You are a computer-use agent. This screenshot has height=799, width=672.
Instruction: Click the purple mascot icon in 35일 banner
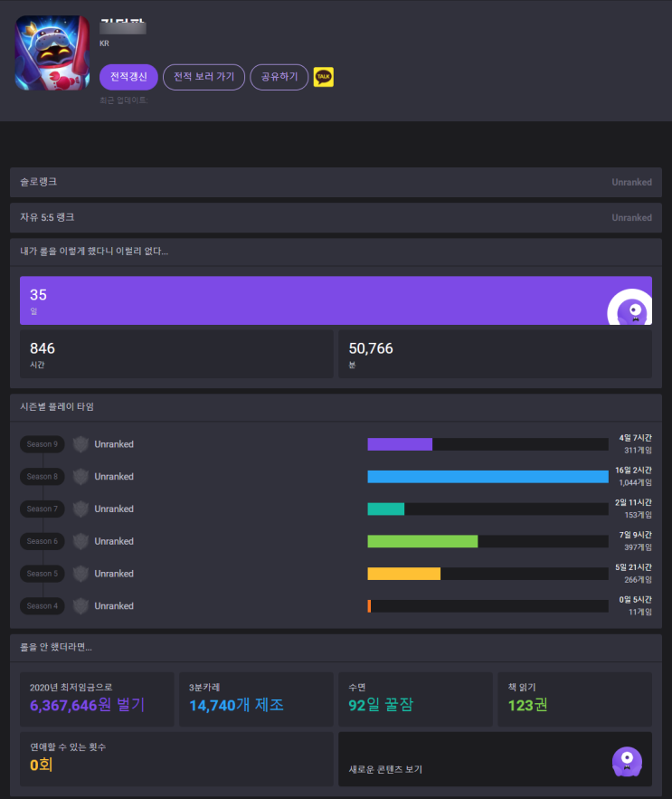(629, 308)
